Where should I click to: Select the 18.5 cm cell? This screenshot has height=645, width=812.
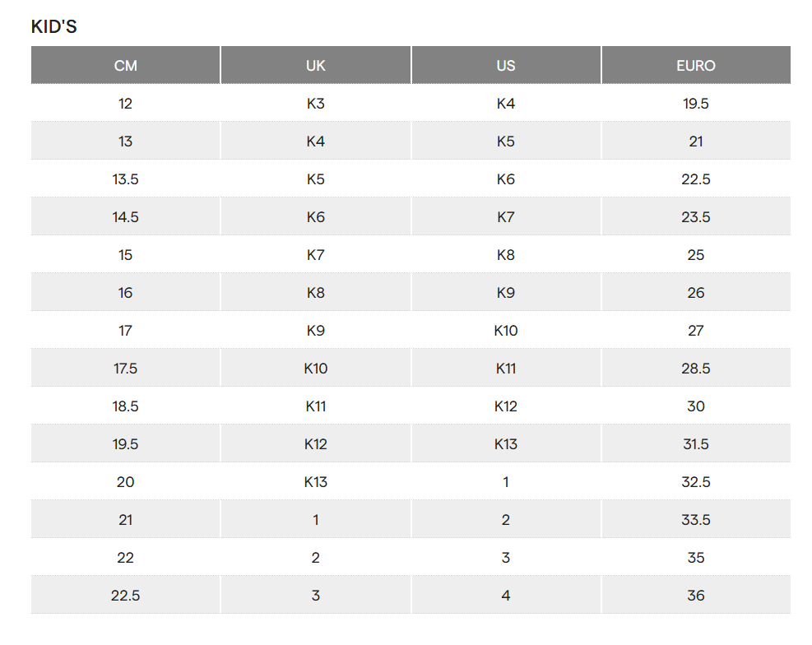[125, 406]
